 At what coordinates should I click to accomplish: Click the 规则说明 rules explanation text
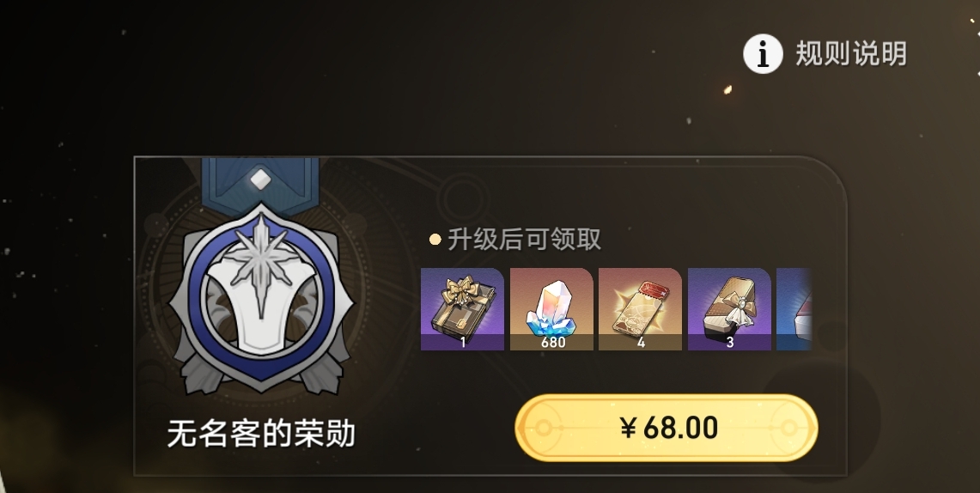pyautogui.click(x=851, y=54)
